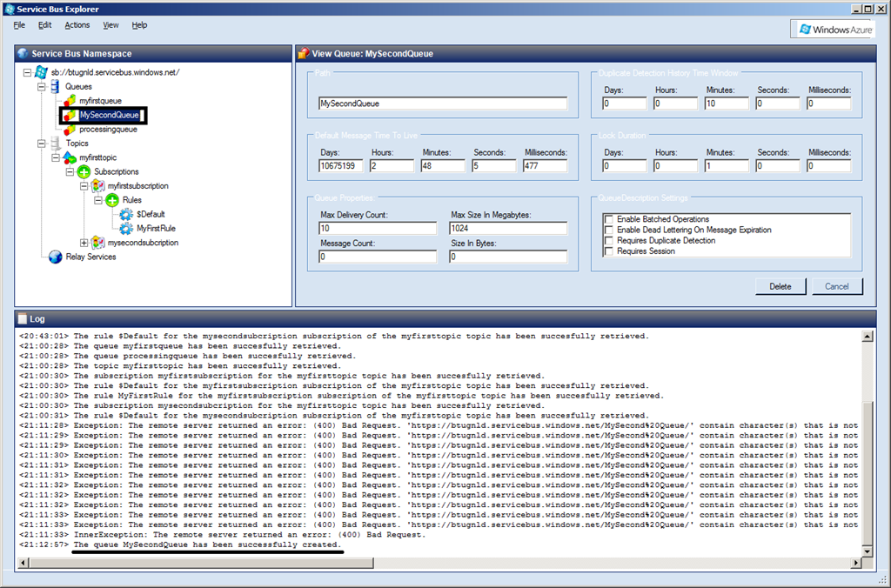Image resolution: width=891 pixels, height=588 pixels.
Task: Enable Batched Operations checkbox
Action: click(x=609, y=219)
